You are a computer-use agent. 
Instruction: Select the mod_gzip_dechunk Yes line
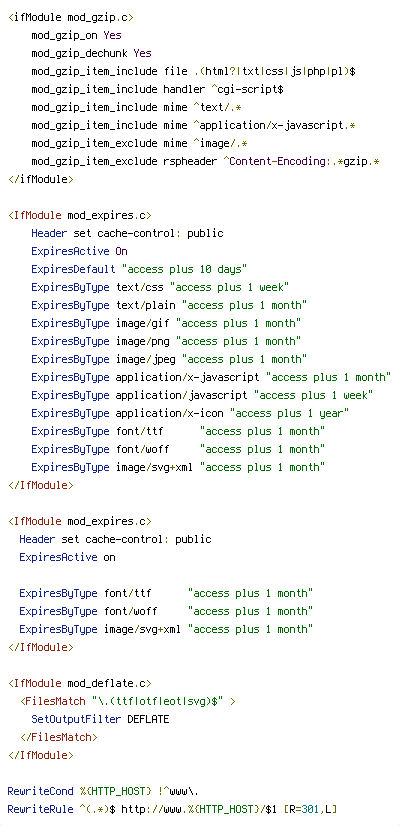coord(91,53)
